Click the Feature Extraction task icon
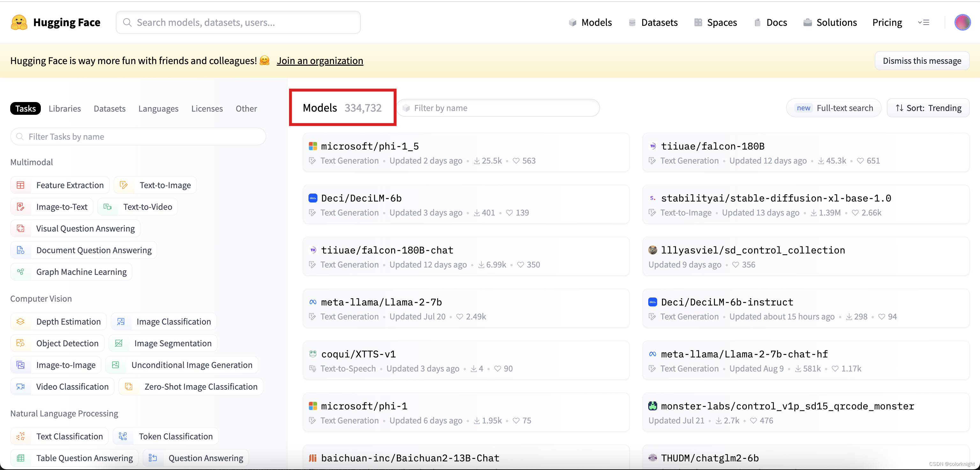980x470 pixels. (x=20, y=185)
